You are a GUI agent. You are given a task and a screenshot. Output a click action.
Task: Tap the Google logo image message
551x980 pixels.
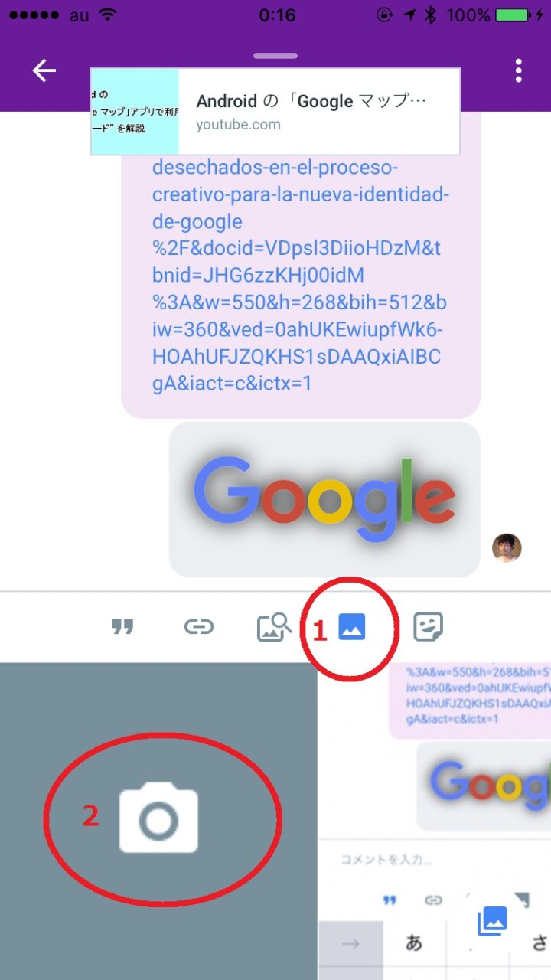click(x=324, y=499)
